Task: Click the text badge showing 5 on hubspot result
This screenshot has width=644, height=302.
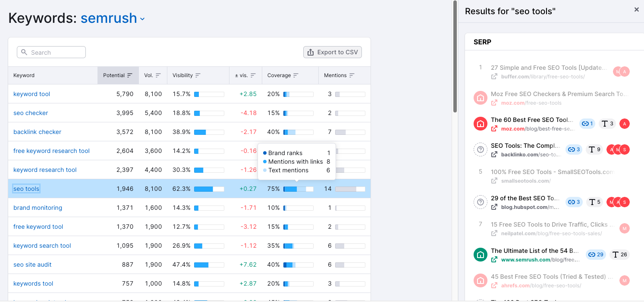Action: [x=594, y=202]
